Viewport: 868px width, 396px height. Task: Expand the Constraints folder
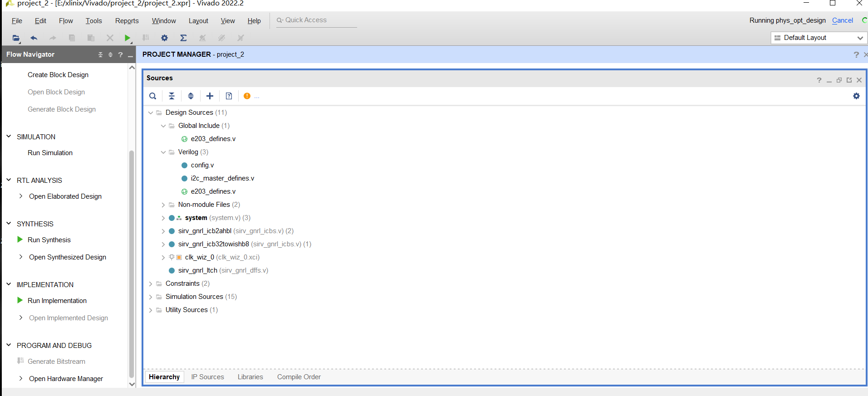[x=151, y=284]
